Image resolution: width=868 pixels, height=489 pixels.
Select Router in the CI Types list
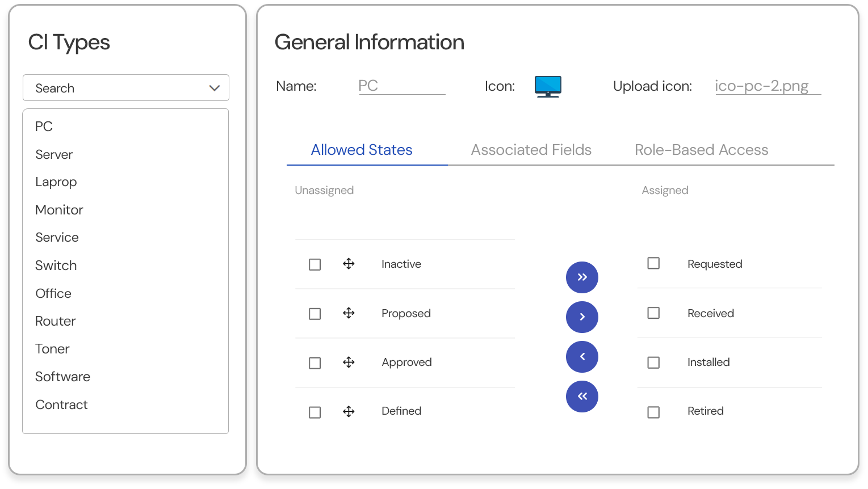[x=55, y=321]
